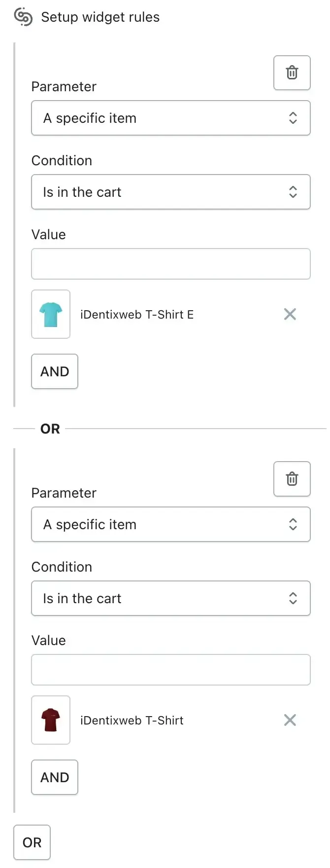Add a new OR rule group
Screen dimensions: 330x868
pos(32,842)
